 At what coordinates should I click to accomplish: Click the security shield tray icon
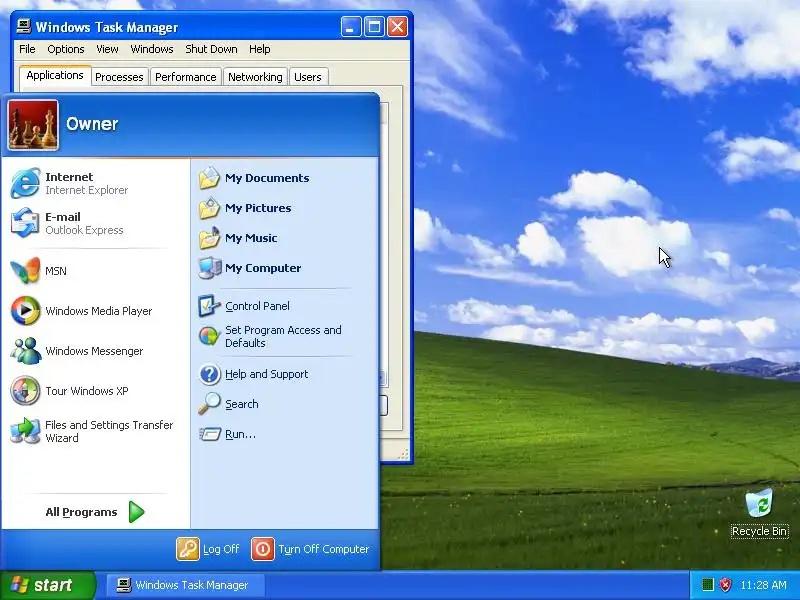(725, 585)
